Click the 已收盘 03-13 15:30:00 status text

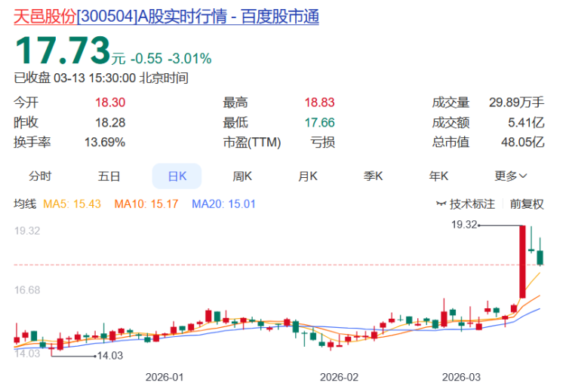[101, 78]
